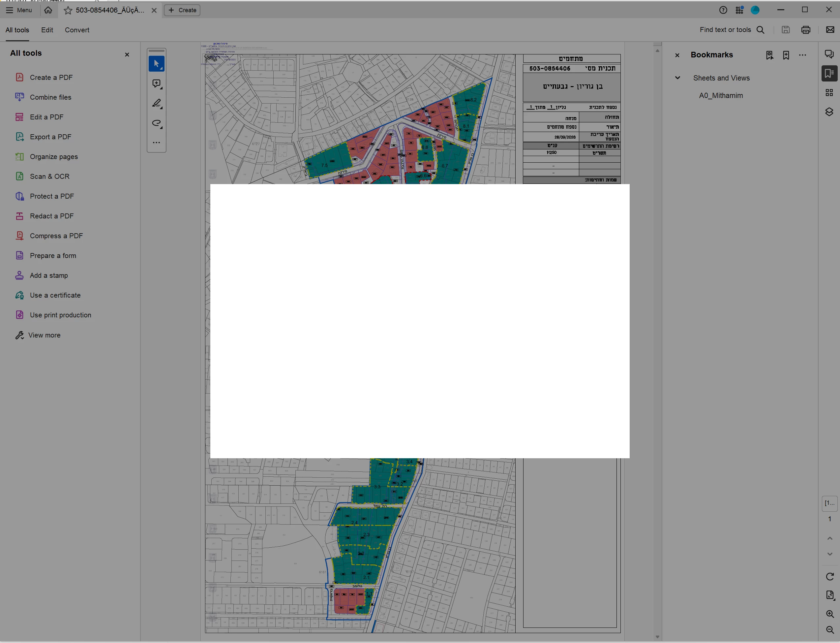Image resolution: width=840 pixels, height=643 pixels.
Task: Choose the freehand draw lasso tool
Action: (x=156, y=123)
